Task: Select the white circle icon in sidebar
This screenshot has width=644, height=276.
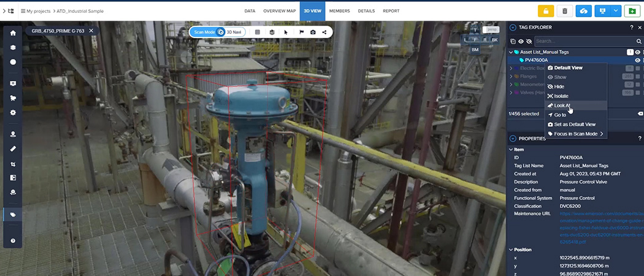Action: tap(13, 62)
